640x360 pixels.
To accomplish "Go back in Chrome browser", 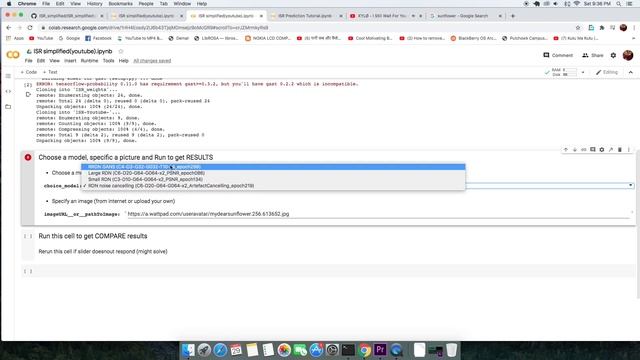I will click(x=9, y=27).
